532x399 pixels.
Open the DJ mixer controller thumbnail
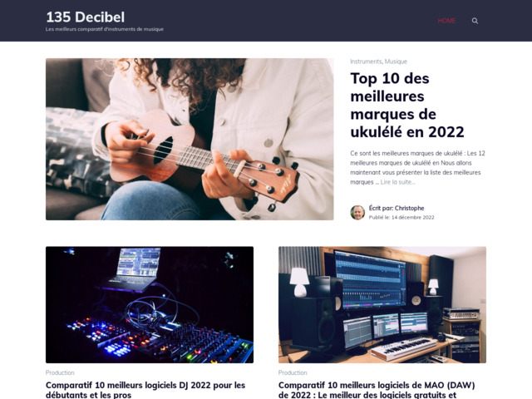tap(150, 305)
